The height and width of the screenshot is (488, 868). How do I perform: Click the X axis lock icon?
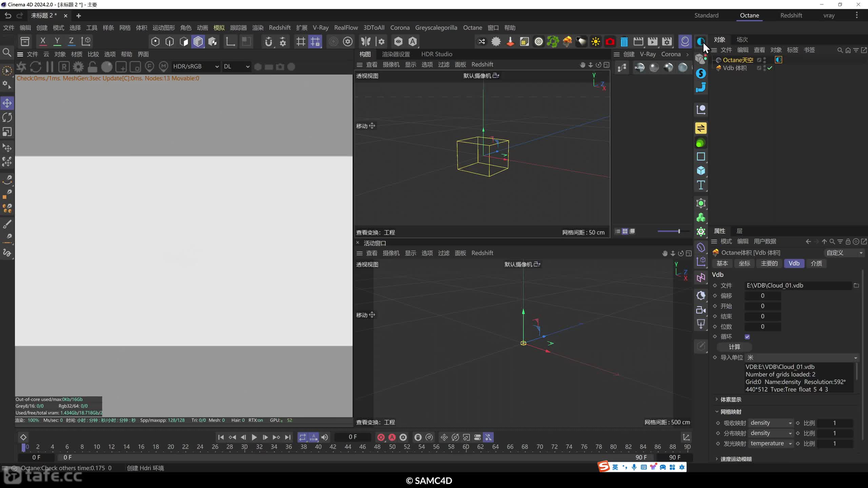pos(43,41)
